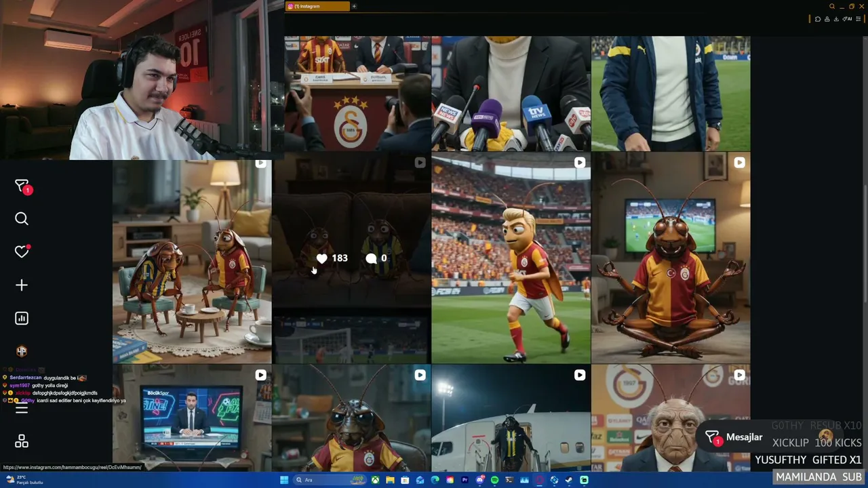This screenshot has width=868, height=488.
Task: Open a new browser tab with plus button
Action: point(354,6)
